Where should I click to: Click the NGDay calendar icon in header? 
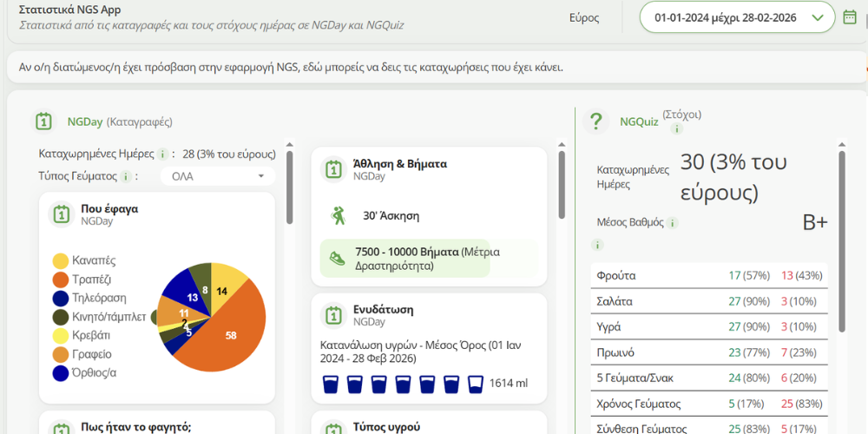44,122
